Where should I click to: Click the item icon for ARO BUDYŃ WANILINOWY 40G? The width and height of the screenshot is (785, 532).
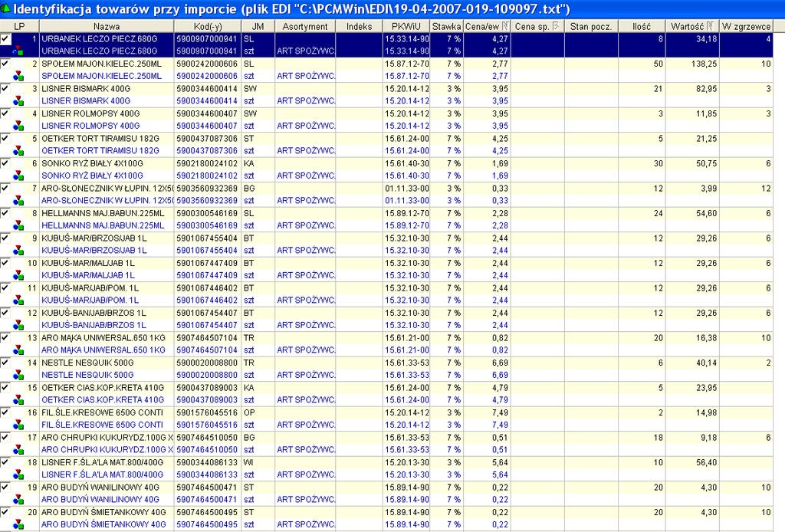coord(18,500)
